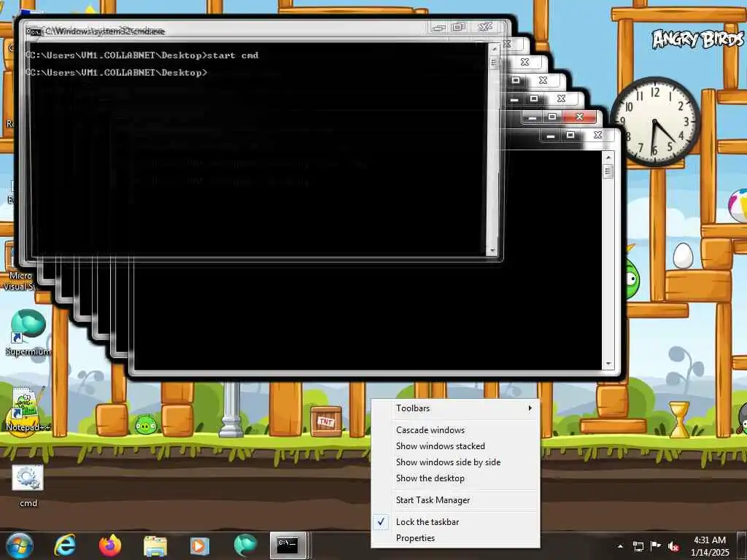The width and height of the screenshot is (747, 560).
Task: Minimize the front cmd.exe window
Action: (x=438, y=27)
